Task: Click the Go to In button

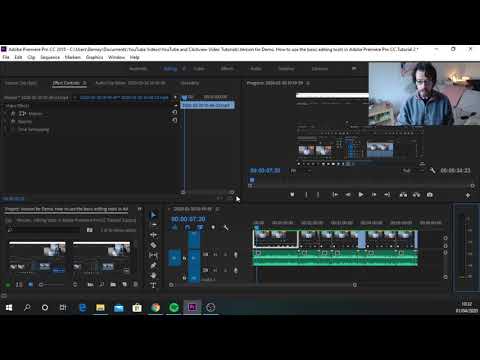Action: point(335,195)
